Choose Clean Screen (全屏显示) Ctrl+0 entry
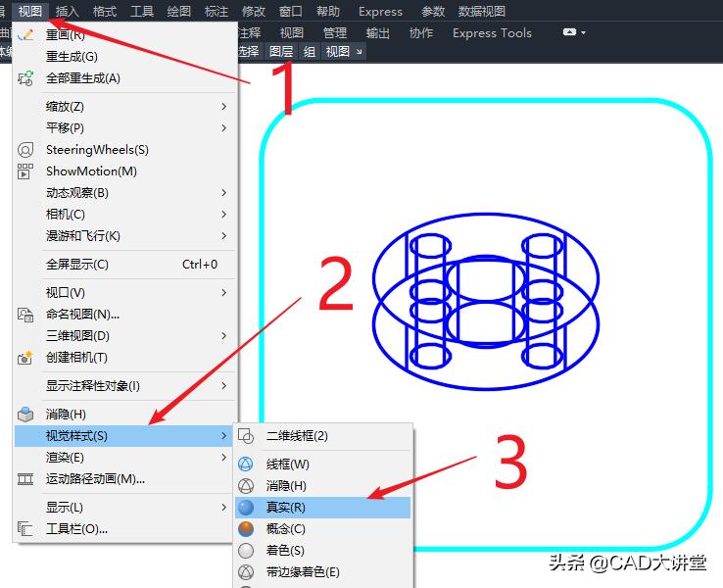The height and width of the screenshot is (588, 723). [x=124, y=265]
